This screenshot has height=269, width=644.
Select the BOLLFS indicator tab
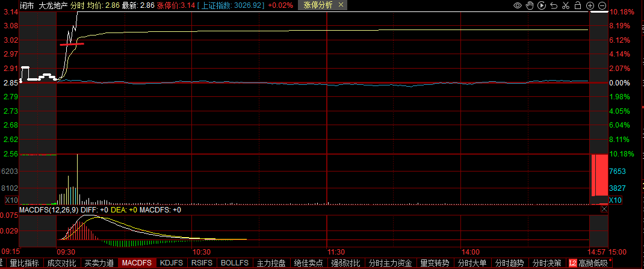point(235,263)
